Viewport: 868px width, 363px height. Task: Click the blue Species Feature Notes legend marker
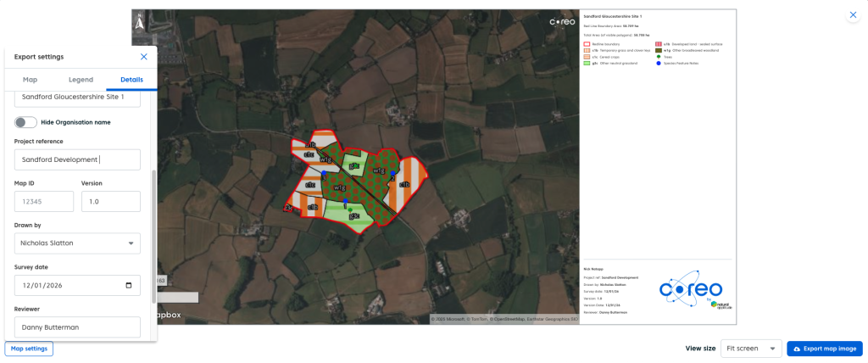pyautogui.click(x=659, y=63)
